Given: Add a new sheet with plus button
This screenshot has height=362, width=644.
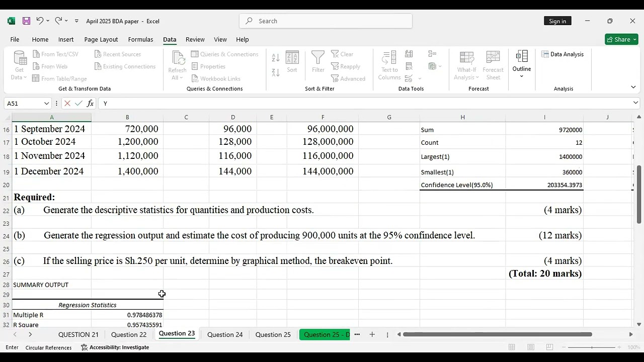Looking at the screenshot, I should (x=372, y=334).
